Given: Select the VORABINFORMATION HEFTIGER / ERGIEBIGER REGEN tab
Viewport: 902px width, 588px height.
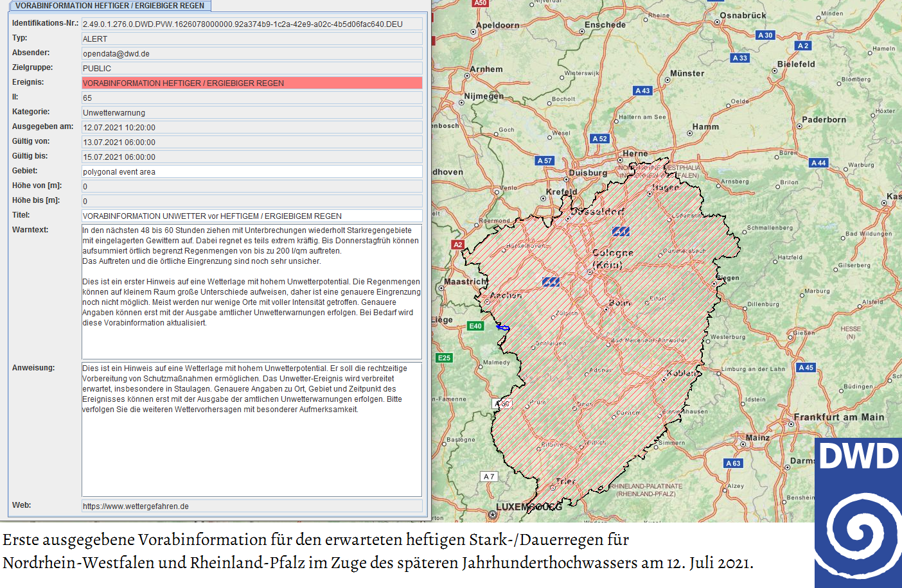Looking at the screenshot, I should pos(110,6).
